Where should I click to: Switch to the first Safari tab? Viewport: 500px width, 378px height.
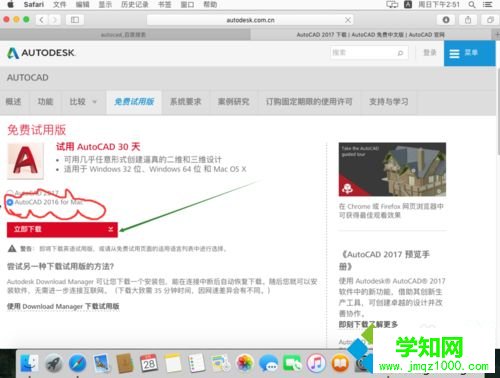pyautogui.click(x=125, y=35)
